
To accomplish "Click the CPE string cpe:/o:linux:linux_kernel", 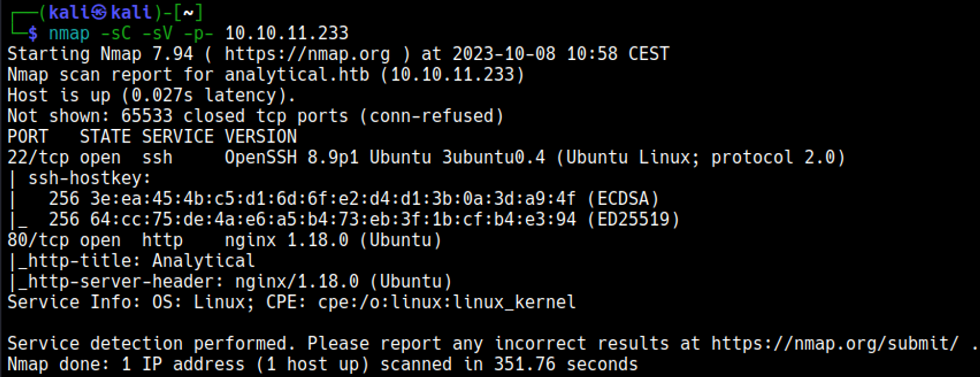I will [x=446, y=303].
